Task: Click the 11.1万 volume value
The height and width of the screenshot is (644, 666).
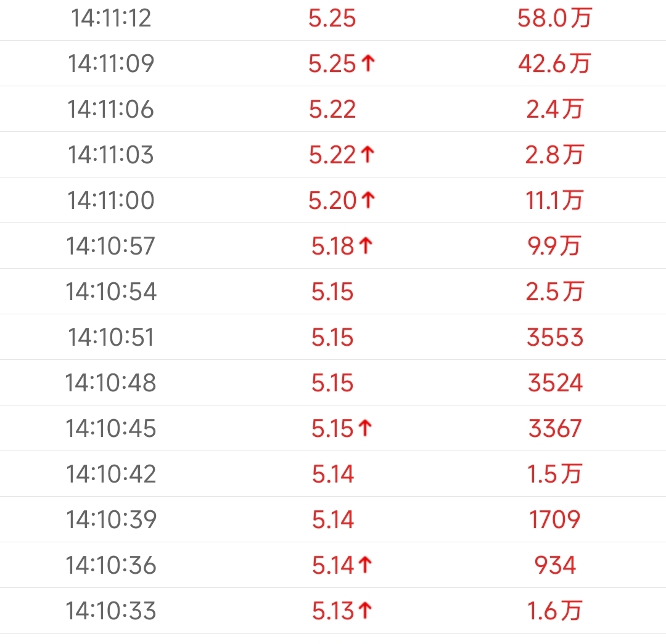Action: point(555,200)
